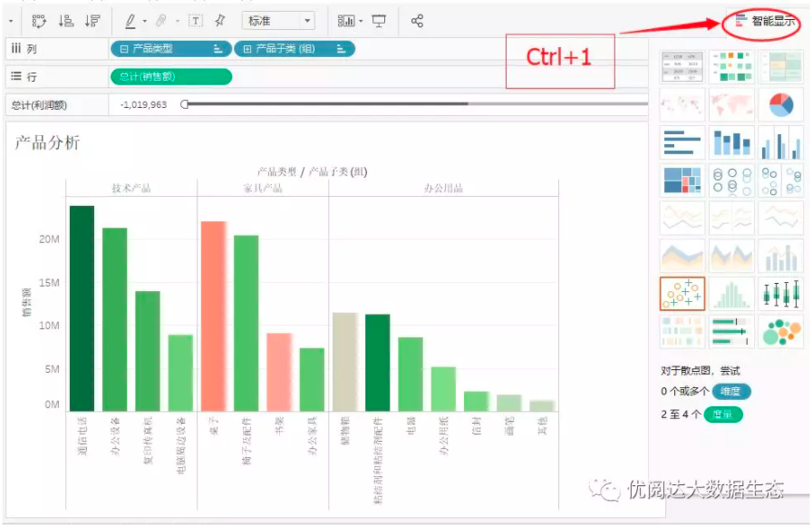Click the 总计(利润额) filter slider handle
The height and width of the screenshot is (527, 812).
184,104
